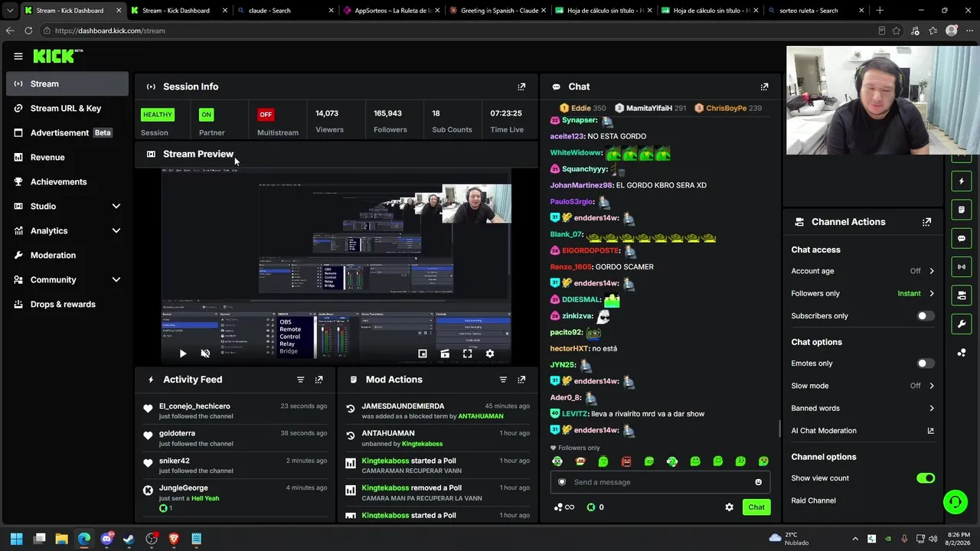Open Stream Preview player settings gear
The height and width of the screenshot is (551, 980).
(490, 354)
